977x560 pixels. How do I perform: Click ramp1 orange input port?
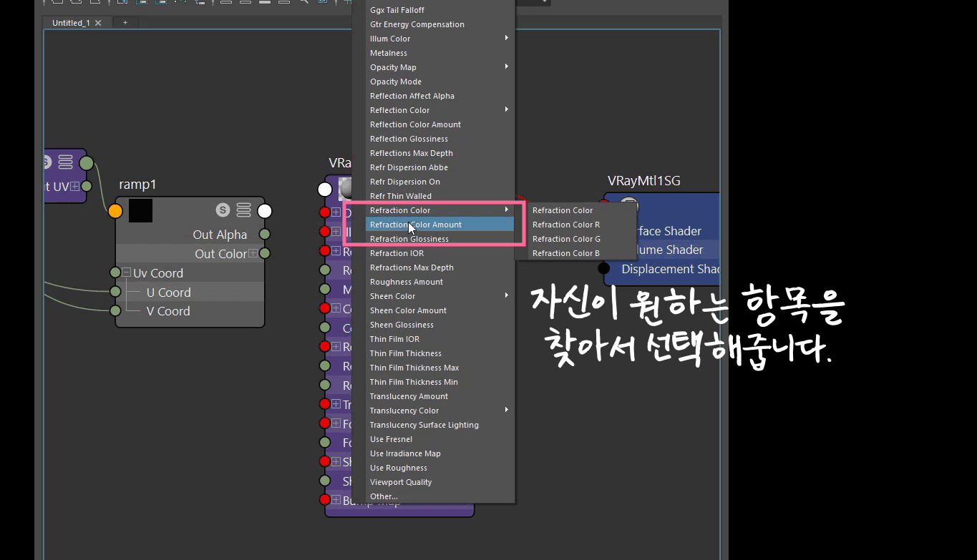click(x=115, y=211)
